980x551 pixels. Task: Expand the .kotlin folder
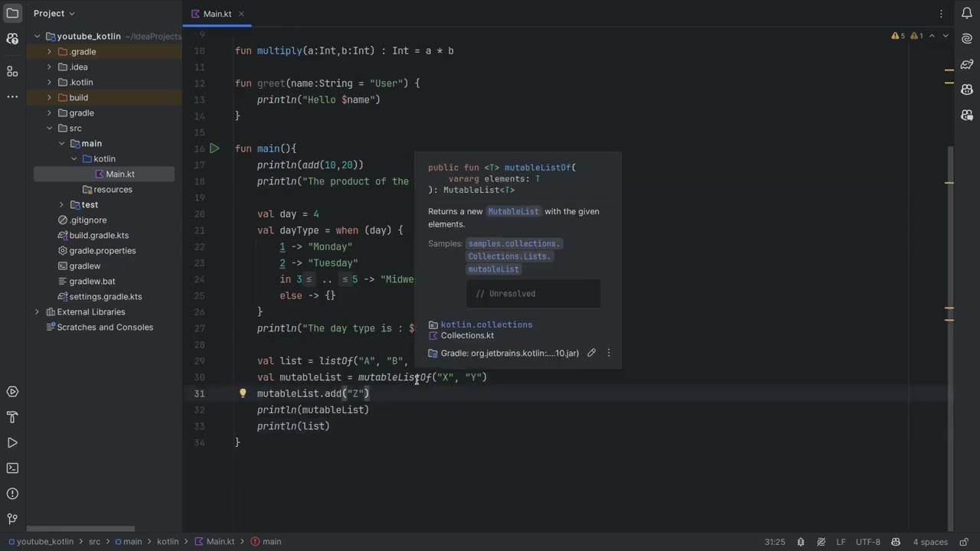49,82
